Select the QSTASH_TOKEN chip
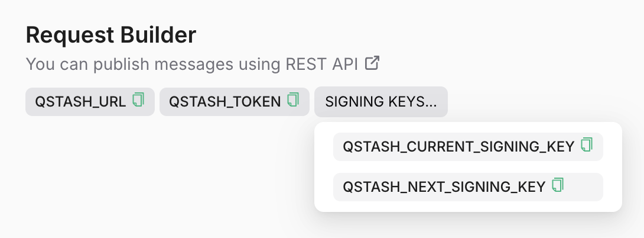Image resolution: width=644 pixels, height=238 pixels. (234, 102)
